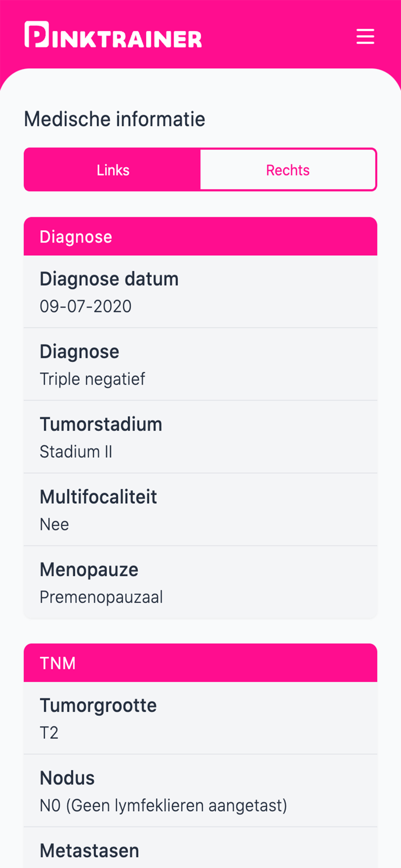The height and width of the screenshot is (868, 401).
Task: Click the Triple negatief diagnosis row
Action: tap(200, 365)
